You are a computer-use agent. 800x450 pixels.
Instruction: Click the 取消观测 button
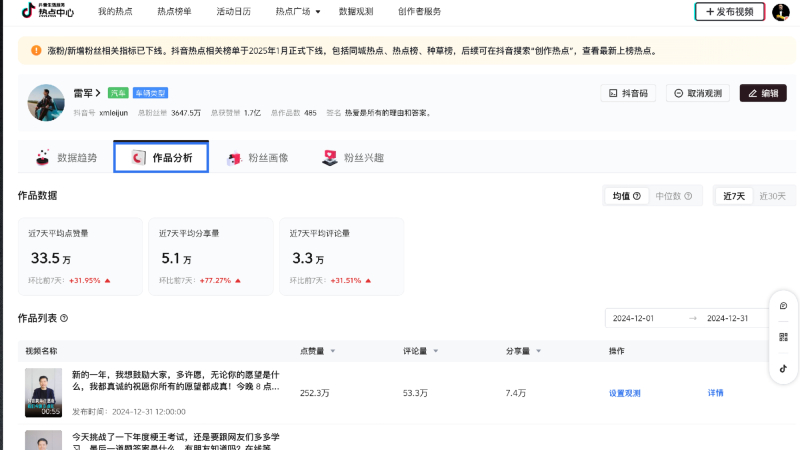pyautogui.click(x=697, y=93)
